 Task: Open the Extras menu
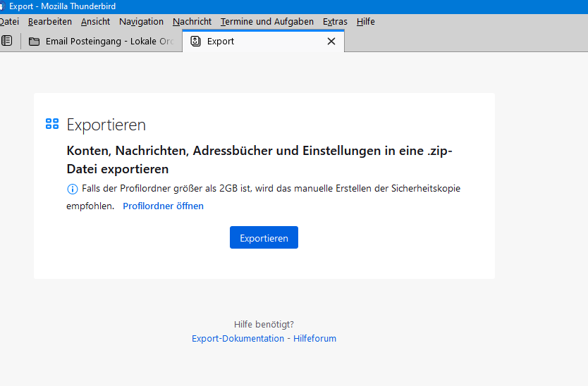[335, 22]
